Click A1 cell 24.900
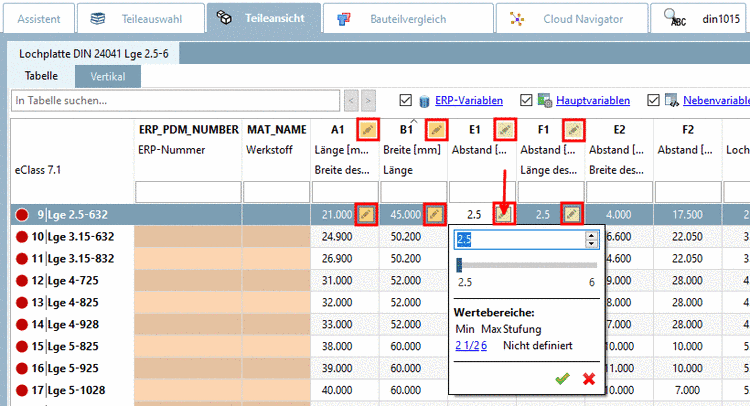Image resolution: width=750 pixels, height=406 pixels. [x=345, y=237]
